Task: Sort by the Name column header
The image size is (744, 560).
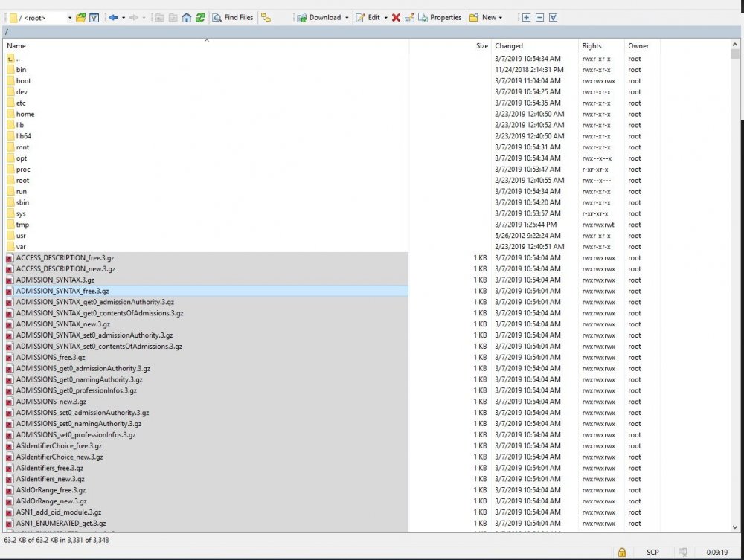Action: (x=16, y=46)
